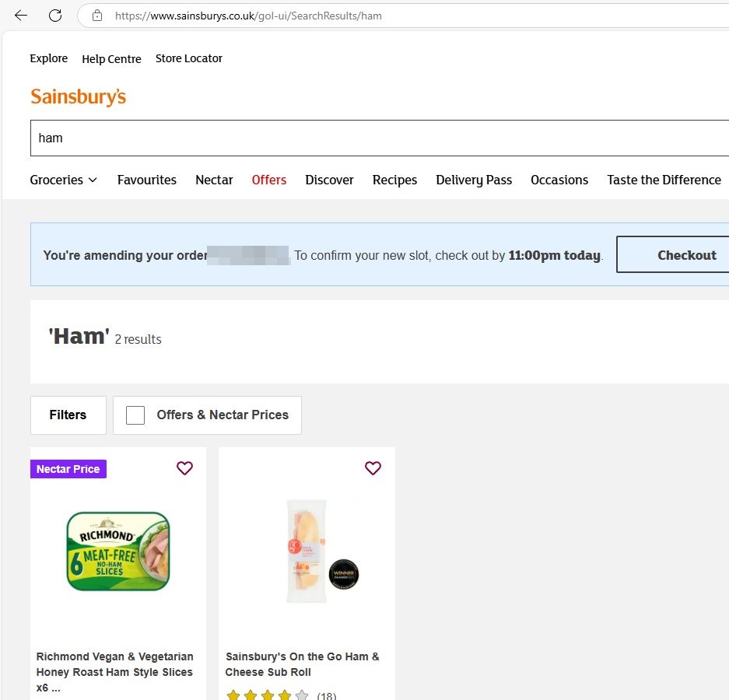Open the Favourites menu item

[147, 180]
